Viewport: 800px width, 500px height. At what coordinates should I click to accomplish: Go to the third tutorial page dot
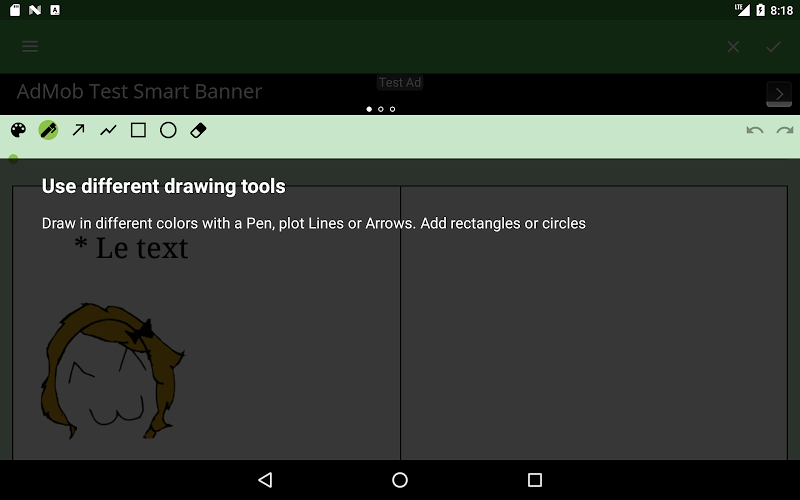coord(392,109)
